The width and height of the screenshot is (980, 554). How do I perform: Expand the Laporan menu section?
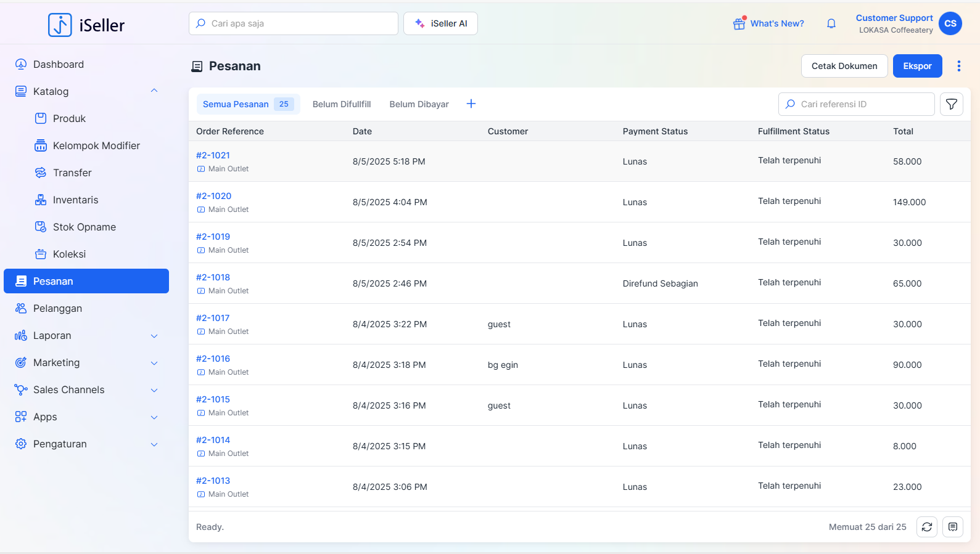[x=154, y=336]
